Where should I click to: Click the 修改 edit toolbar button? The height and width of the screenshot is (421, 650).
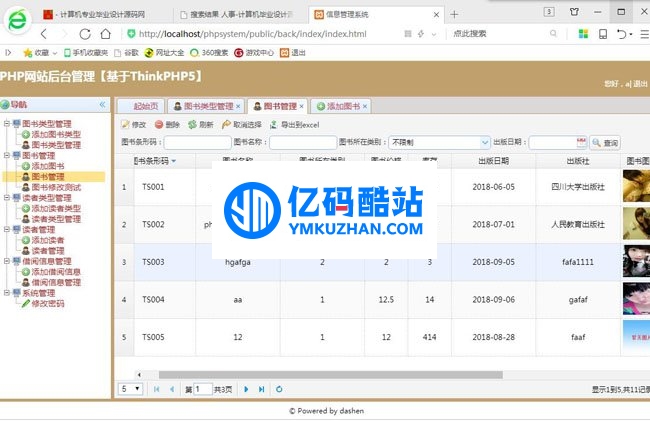pos(133,124)
